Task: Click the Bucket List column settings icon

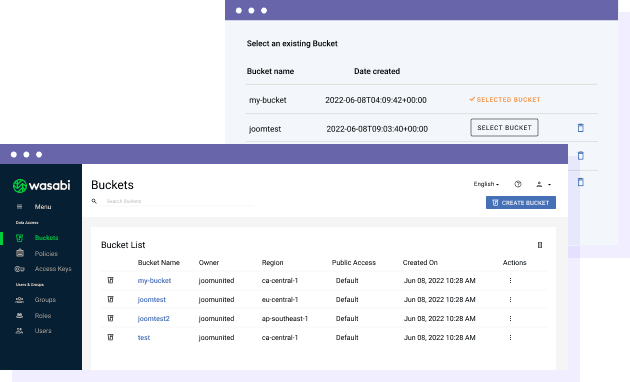Action: point(540,245)
